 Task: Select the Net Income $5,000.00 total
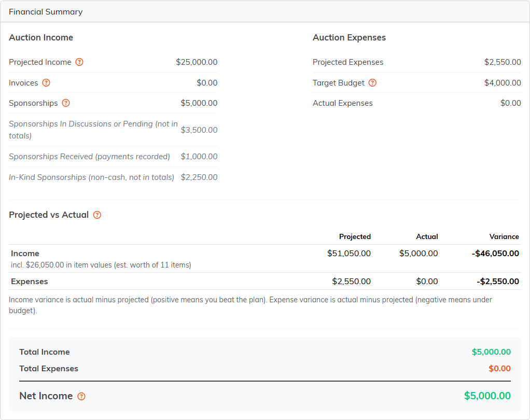pyautogui.click(x=487, y=396)
